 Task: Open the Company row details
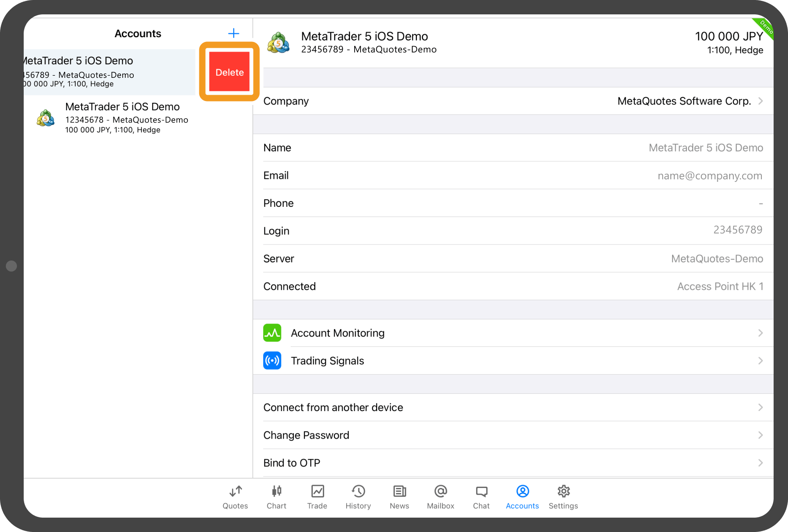coord(513,101)
